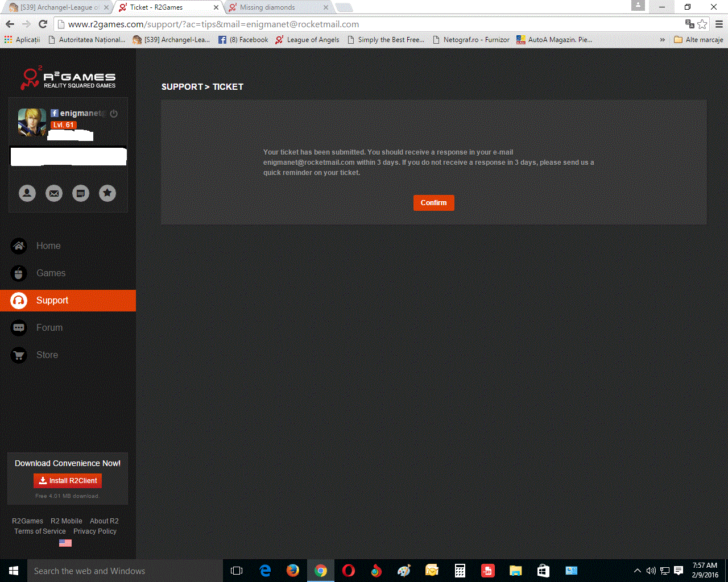The width and height of the screenshot is (728, 582).
Task: Open Firefox from the Windows taskbar
Action: [293, 571]
